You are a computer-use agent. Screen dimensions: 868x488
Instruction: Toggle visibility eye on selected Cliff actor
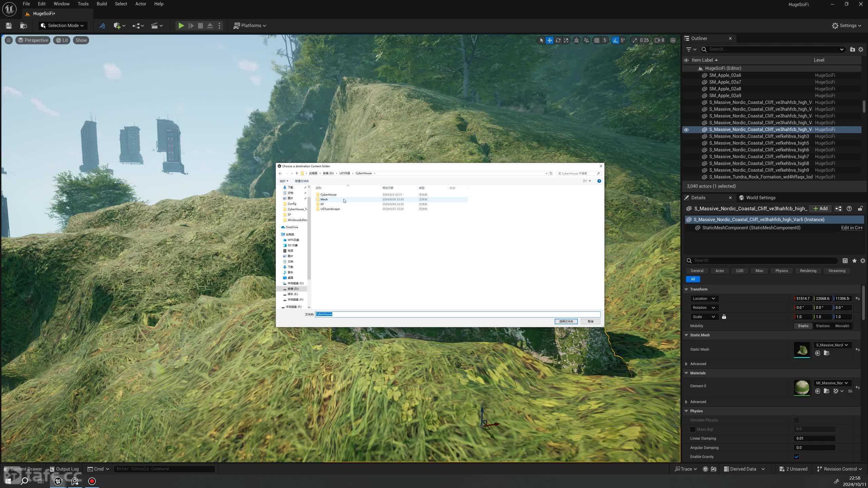(x=686, y=130)
